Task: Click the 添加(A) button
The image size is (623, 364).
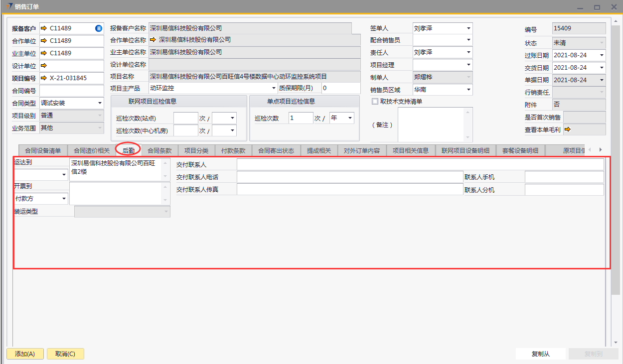Action: pos(25,354)
